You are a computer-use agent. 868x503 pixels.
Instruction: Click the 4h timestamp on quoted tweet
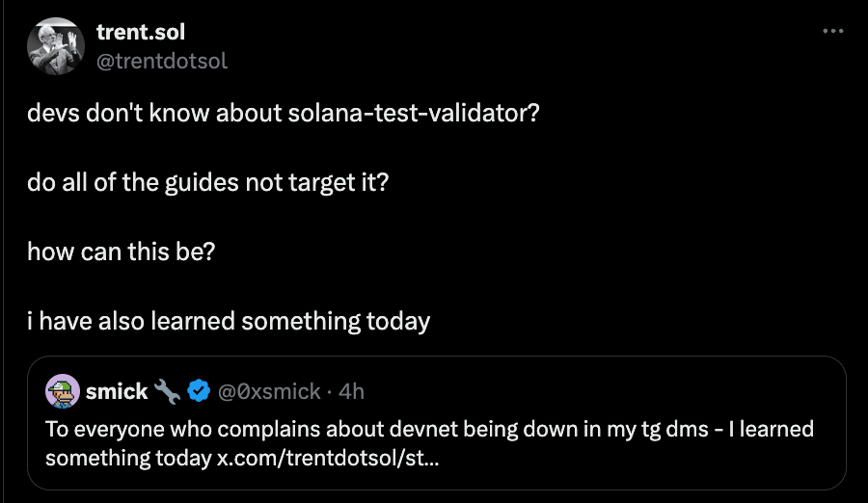click(x=351, y=391)
